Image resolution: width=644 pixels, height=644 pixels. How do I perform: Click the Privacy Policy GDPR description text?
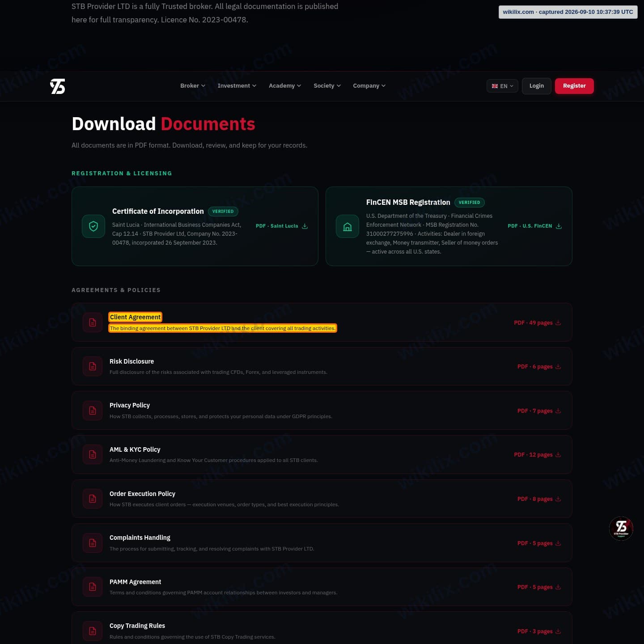point(221,416)
